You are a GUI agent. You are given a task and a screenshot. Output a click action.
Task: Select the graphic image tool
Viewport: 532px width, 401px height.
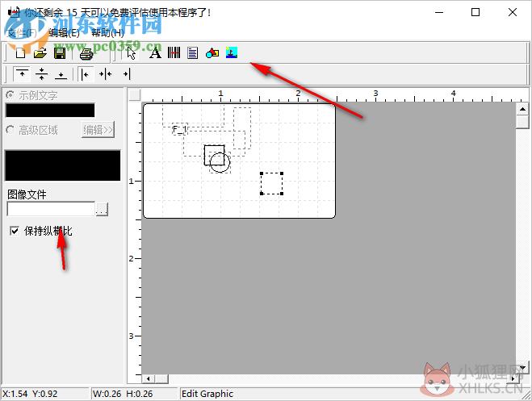(x=232, y=52)
